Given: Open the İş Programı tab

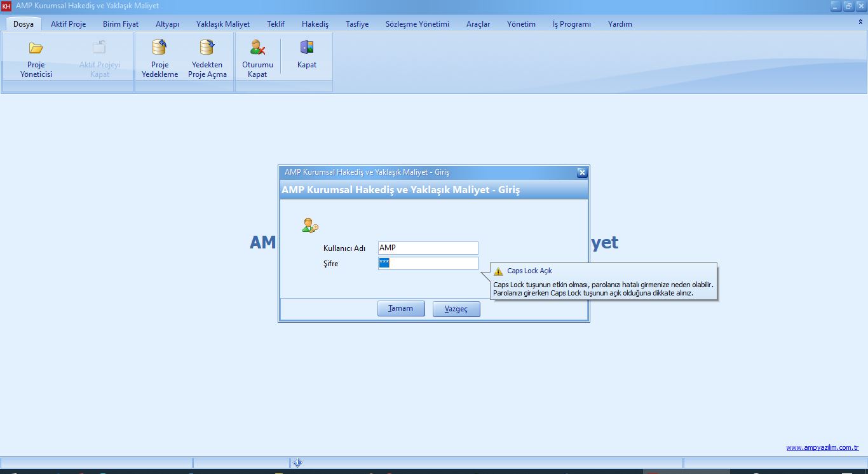Looking at the screenshot, I should pos(572,24).
